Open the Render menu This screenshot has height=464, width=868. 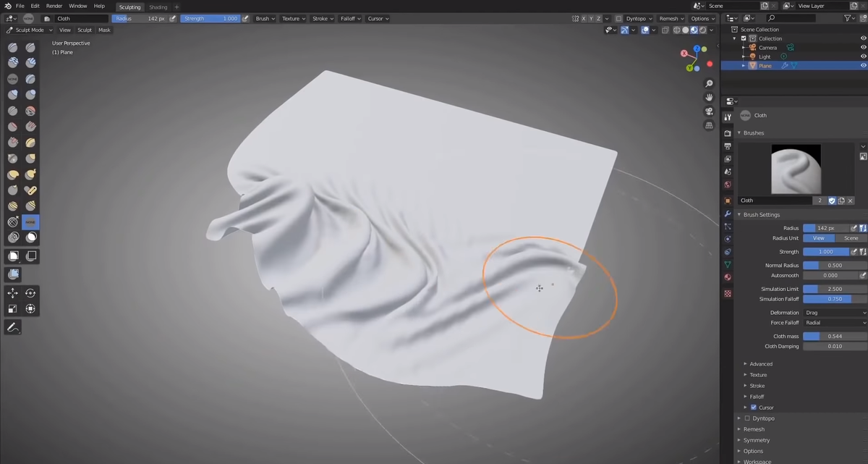click(54, 6)
